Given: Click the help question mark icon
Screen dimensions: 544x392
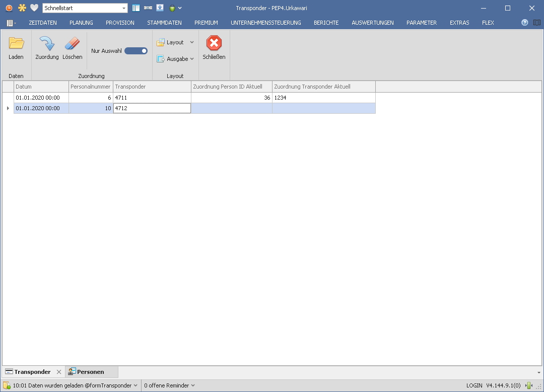Looking at the screenshot, I should (x=525, y=23).
